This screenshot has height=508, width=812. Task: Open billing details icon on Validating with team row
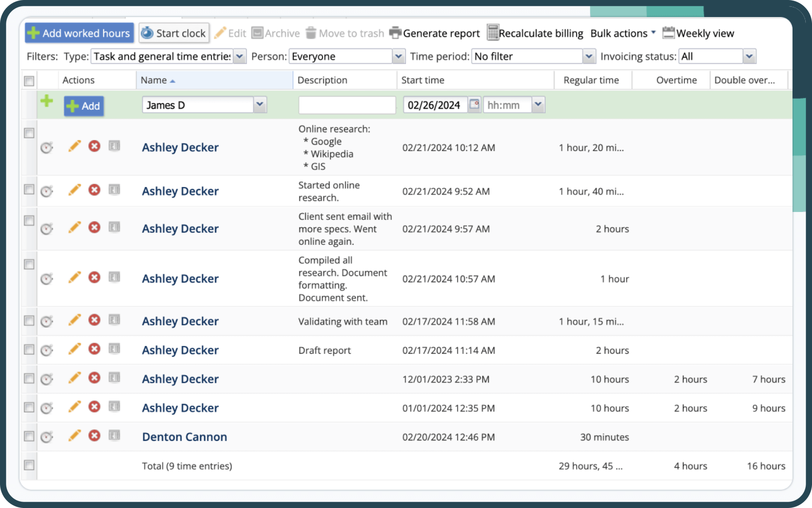coord(115,320)
